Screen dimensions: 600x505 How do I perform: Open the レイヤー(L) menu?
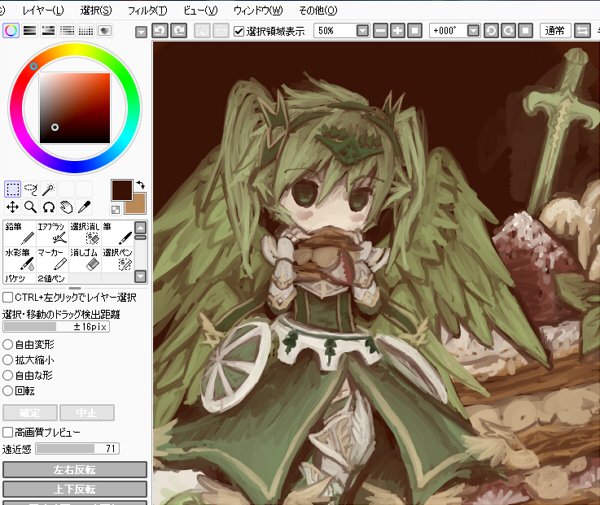[x=43, y=10]
